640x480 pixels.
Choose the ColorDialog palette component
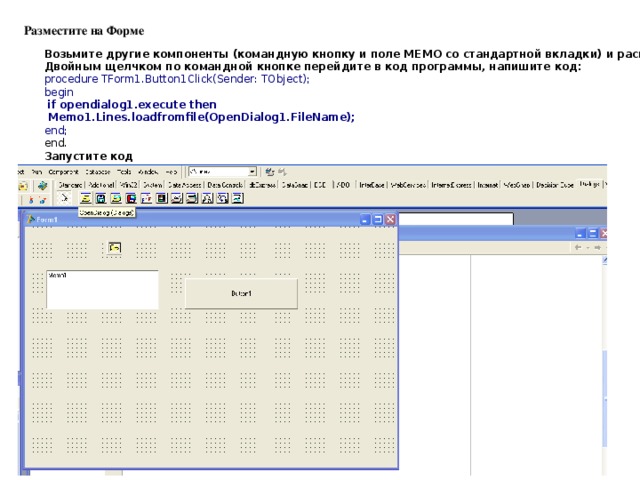pos(162,198)
